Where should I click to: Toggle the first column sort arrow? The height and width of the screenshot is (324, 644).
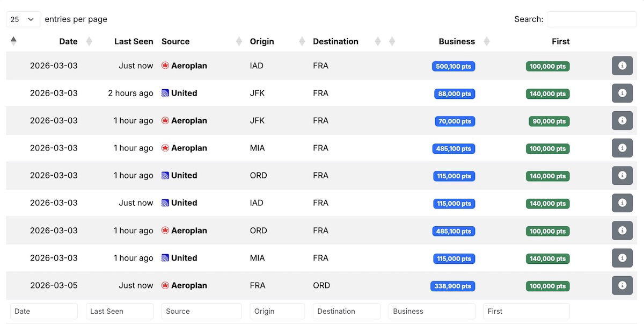[x=13, y=41]
